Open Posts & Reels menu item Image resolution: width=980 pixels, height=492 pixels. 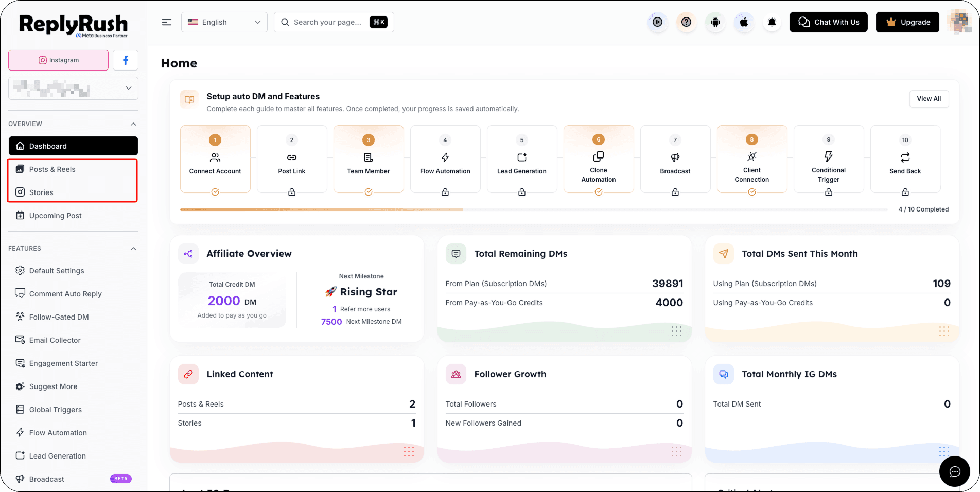(73, 169)
